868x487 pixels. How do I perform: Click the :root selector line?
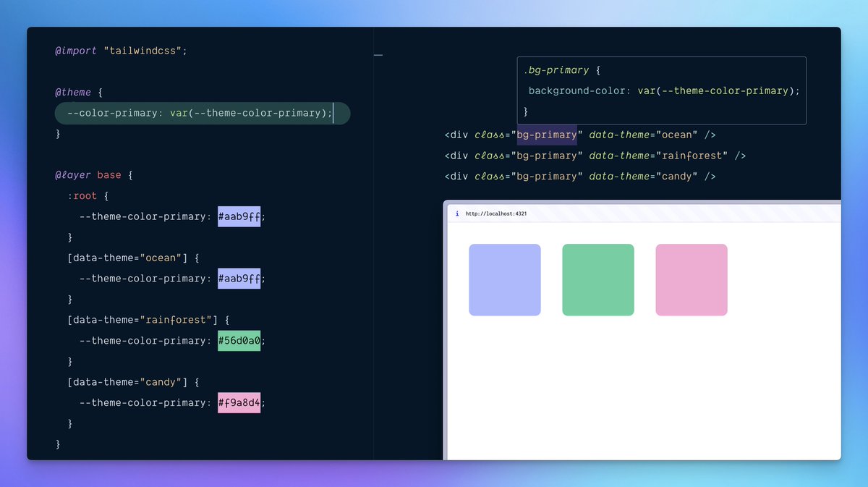88,196
